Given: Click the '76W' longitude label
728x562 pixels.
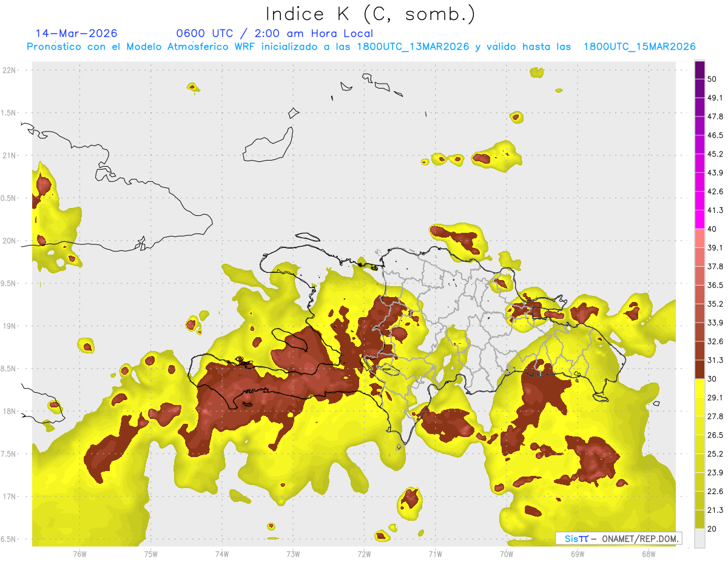Looking at the screenshot, I should (x=79, y=554).
